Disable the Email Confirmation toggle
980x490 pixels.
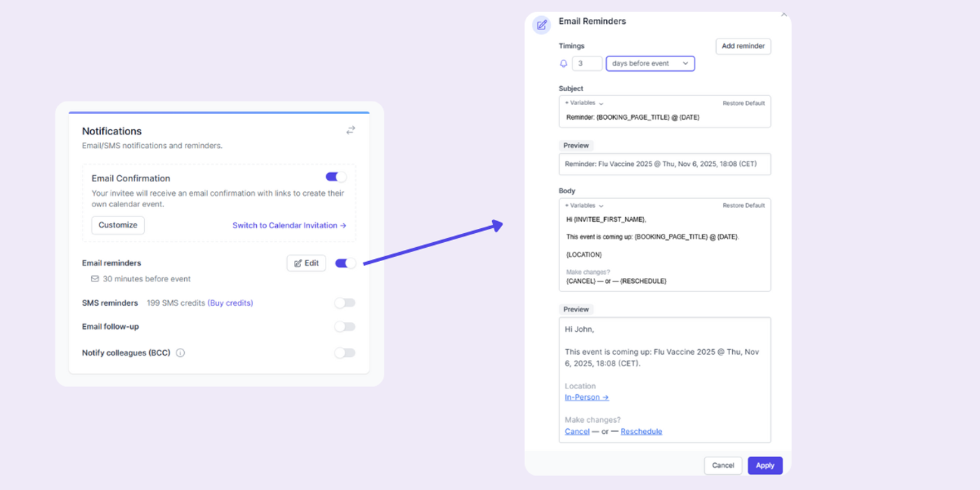[335, 176]
